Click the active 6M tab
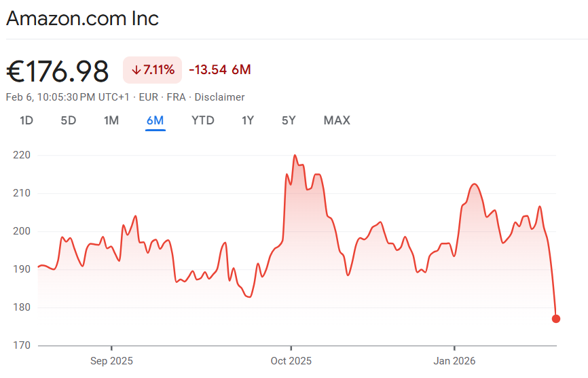588x378 pixels. click(x=155, y=120)
